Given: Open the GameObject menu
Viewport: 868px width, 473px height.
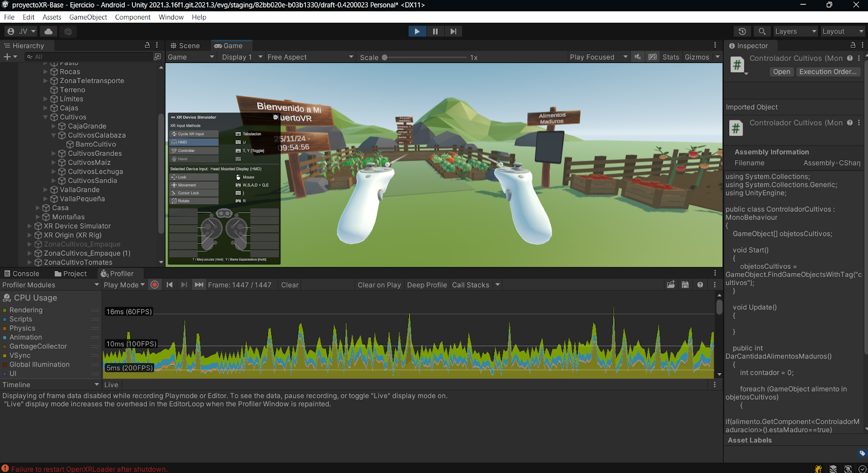Looking at the screenshot, I should pyautogui.click(x=88, y=17).
